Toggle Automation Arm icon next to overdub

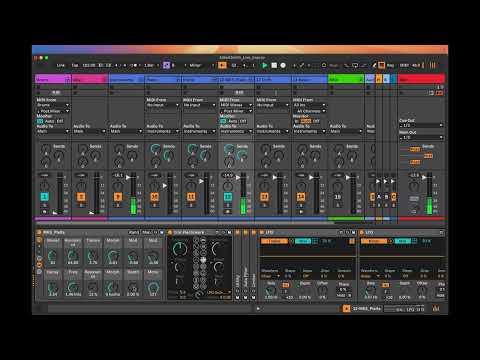tap(302, 66)
